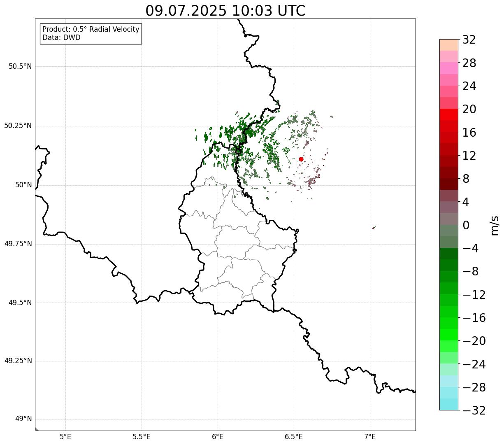The image size is (504, 445).
Task: Click the 50.25°N latitude label
Action: (18, 126)
